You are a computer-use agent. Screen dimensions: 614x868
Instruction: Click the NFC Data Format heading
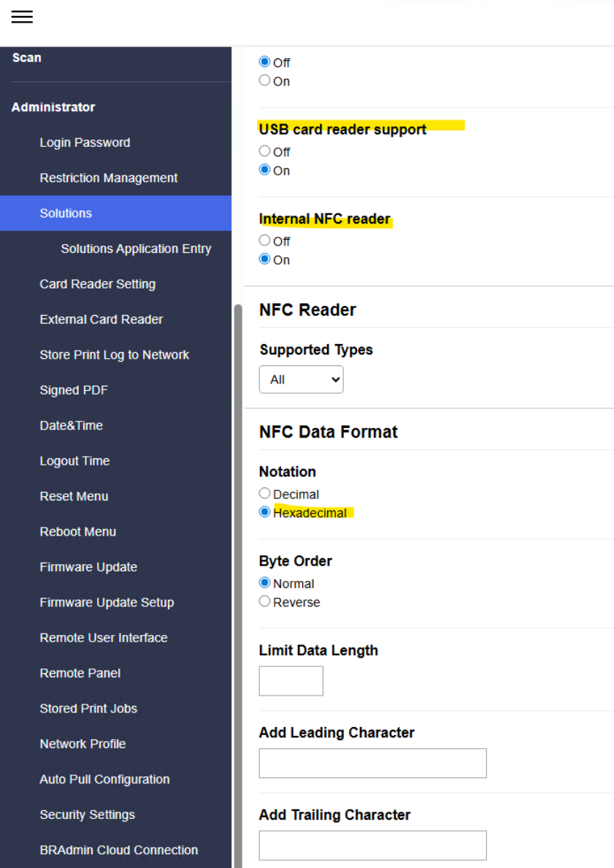[329, 432]
